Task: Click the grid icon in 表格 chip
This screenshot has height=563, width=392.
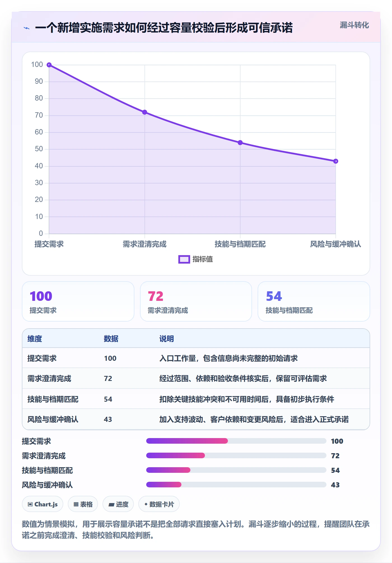Action: click(76, 504)
